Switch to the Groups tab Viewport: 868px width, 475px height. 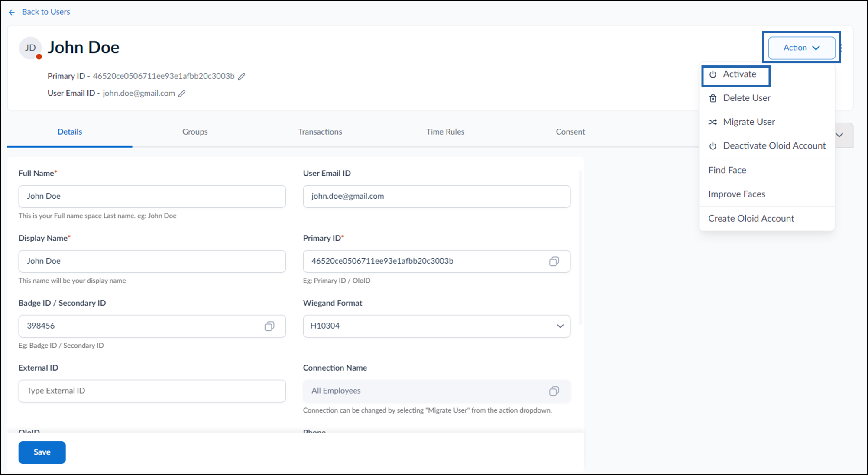click(x=195, y=132)
